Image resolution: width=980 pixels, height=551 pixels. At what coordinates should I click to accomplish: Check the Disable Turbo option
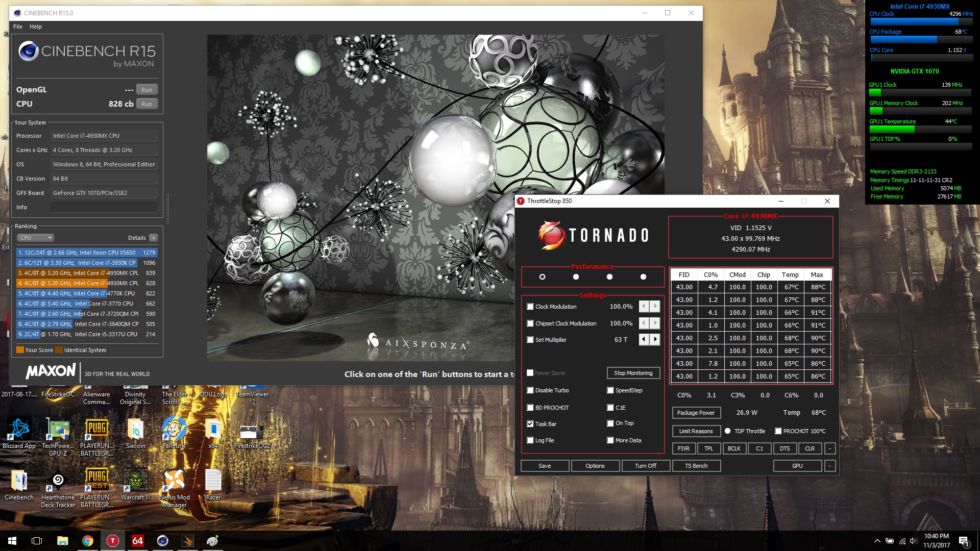(530, 390)
